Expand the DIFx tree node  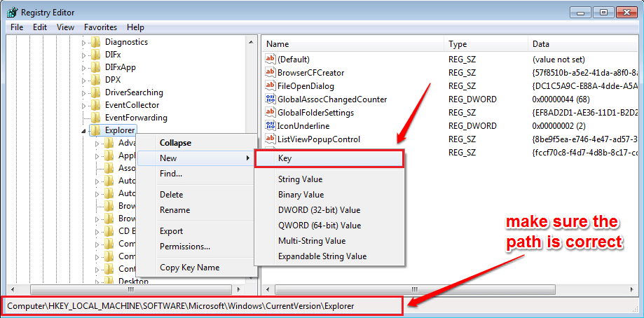click(84, 55)
